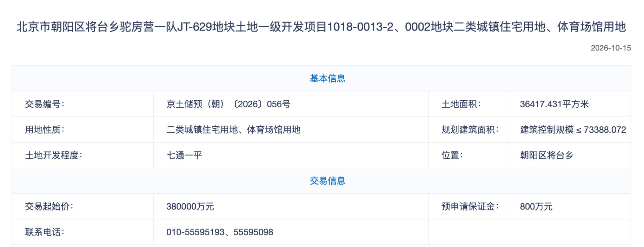Select the 交易信息 section header
644x247 pixels.
click(x=328, y=181)
